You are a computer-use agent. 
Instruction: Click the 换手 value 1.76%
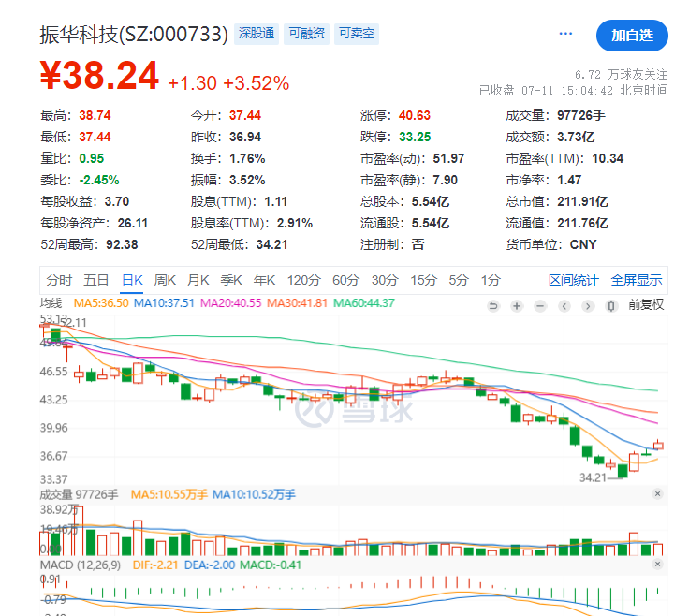point(247,158)
